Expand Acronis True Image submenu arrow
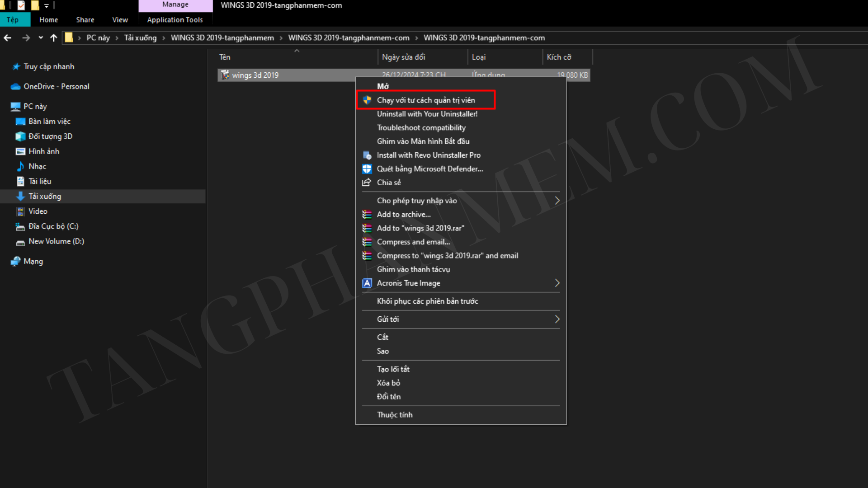The image size is (868, 488). [x=557, y=283]
